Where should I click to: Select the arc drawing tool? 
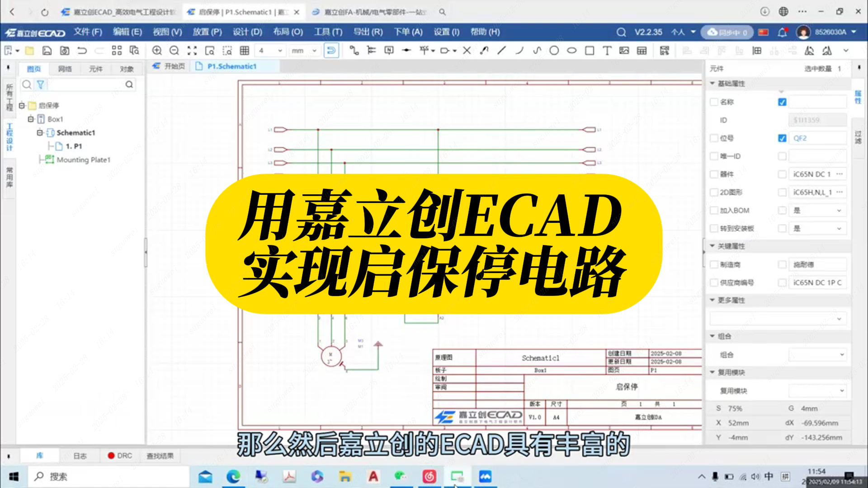pos(519,51)
